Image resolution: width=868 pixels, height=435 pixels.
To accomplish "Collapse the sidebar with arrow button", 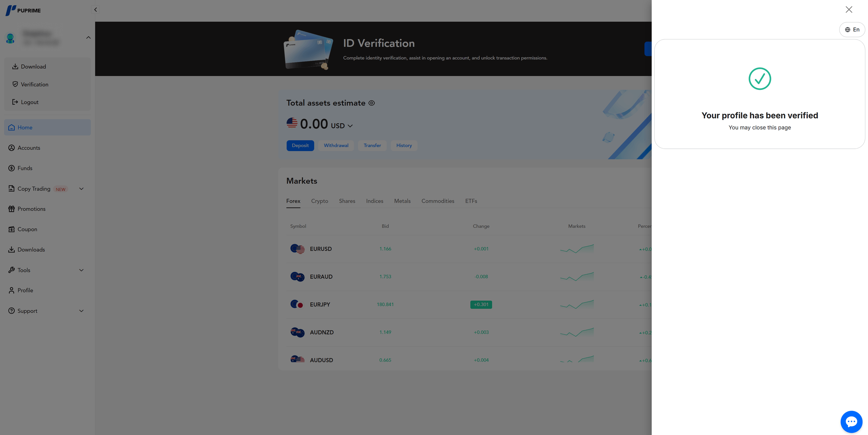I will 95,10.
